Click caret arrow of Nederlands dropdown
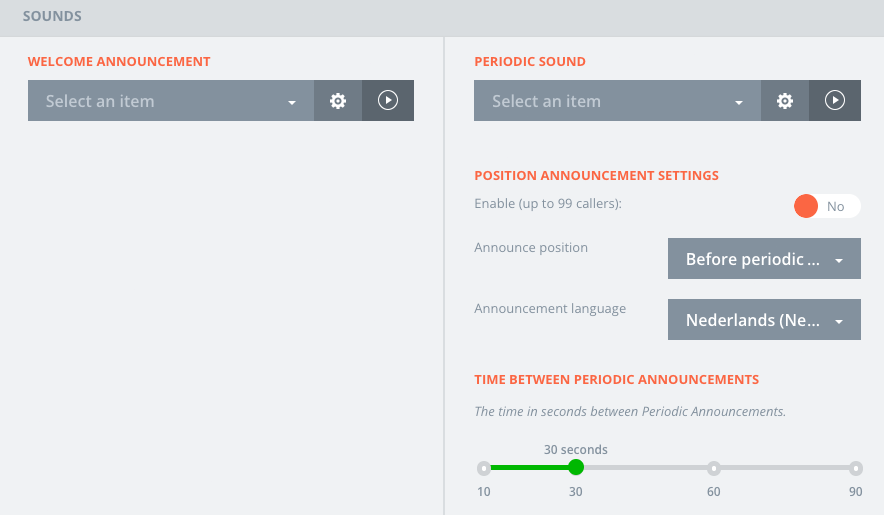The height and width of the screenshot is (515, 884). click(x=839, y=322)
